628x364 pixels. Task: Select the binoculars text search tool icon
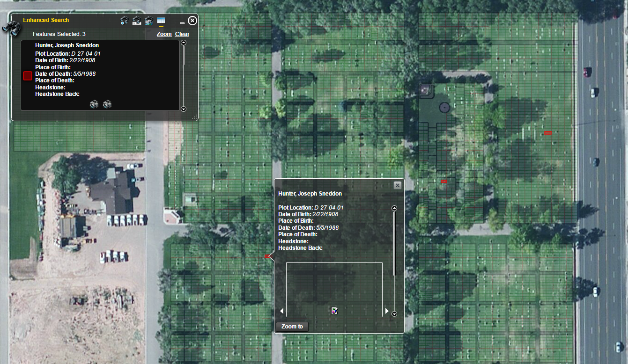pyautogui.click(x=137, y=20)
